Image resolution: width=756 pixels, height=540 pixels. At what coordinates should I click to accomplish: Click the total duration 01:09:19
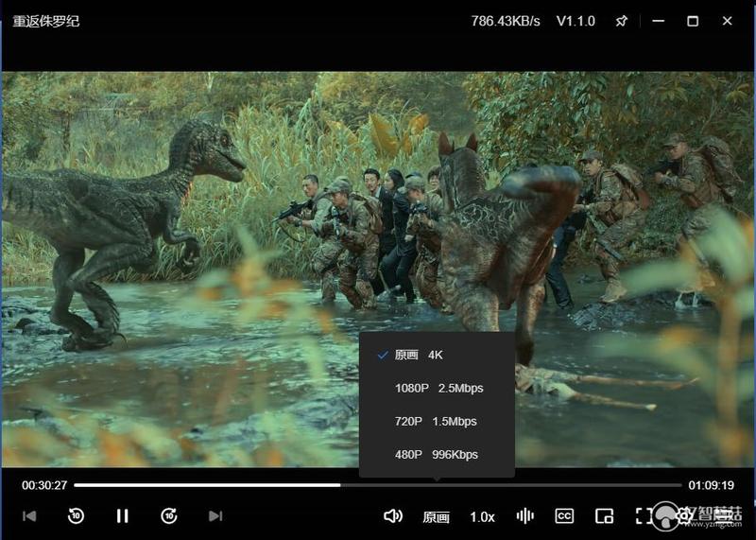coord(712,485)
